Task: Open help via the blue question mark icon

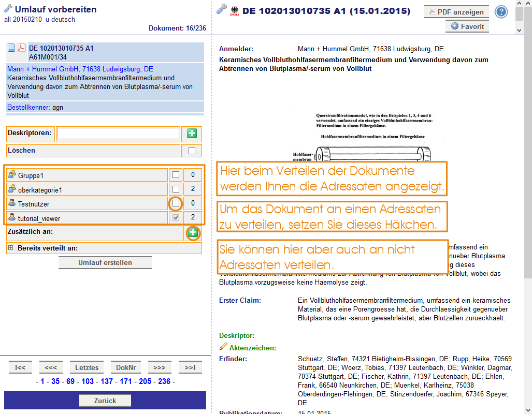Action: click(x=501, y=12)
